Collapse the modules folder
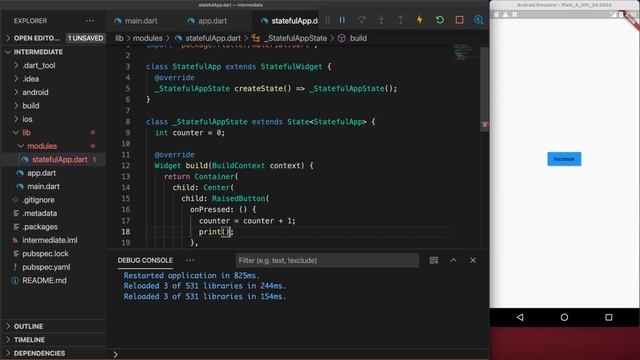Image resolution: width=640 pixels, height=360 pixels. click(x=42, y=146)
